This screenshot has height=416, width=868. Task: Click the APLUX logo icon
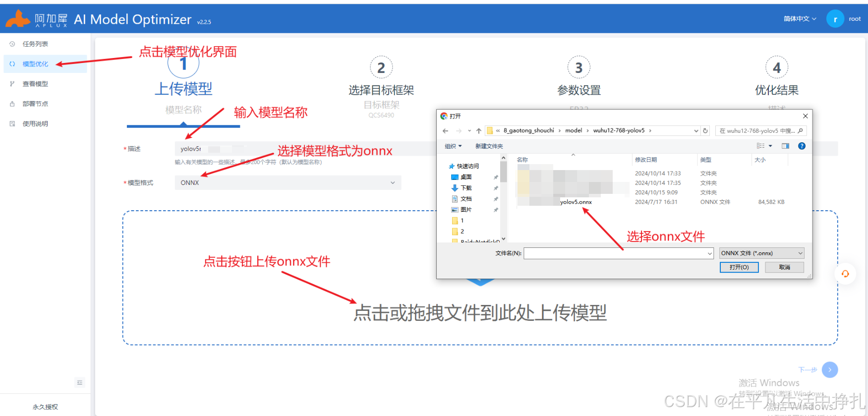[18, 19]
